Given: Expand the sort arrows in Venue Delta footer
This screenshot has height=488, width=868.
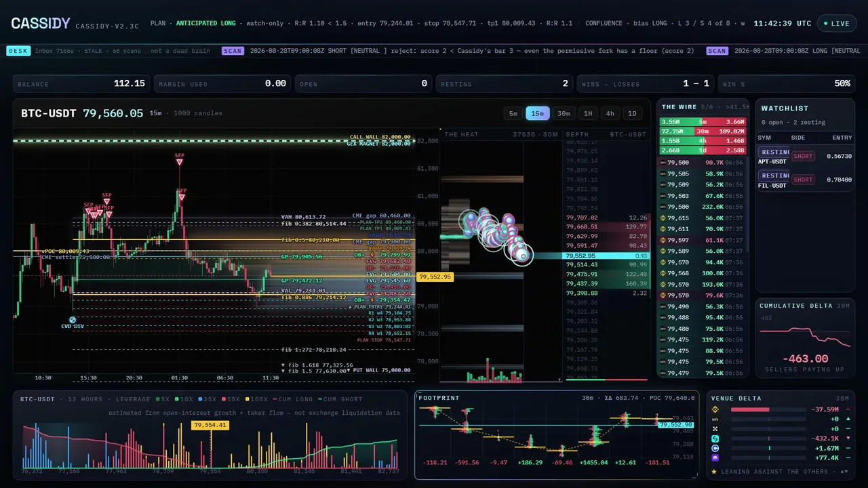Looking at the screenshot, I should [x=844, y=471].
